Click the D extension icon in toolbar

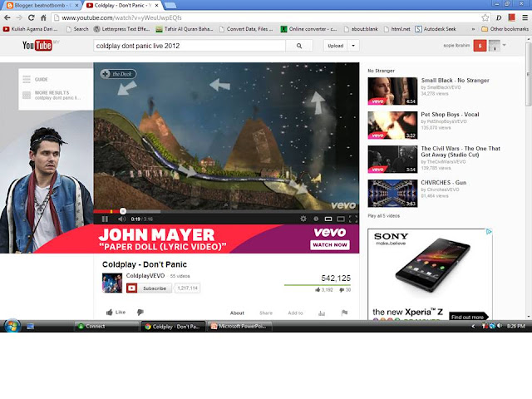(499, 17)
